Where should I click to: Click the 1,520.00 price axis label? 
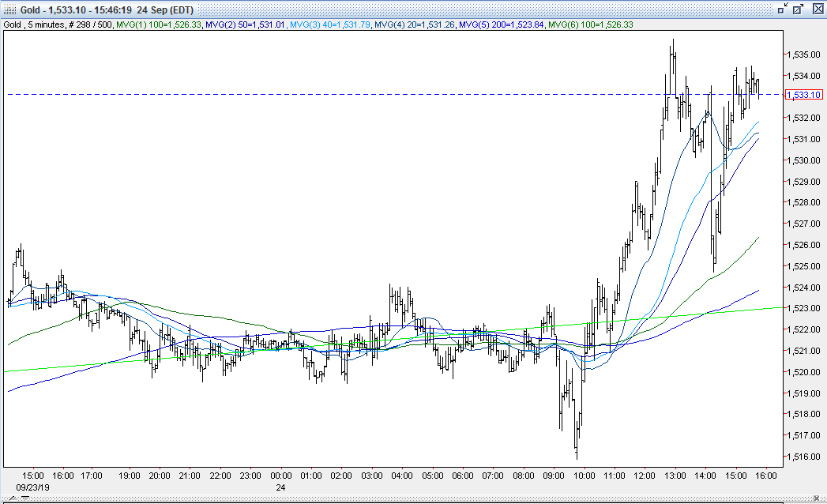[x=803, y=372]
